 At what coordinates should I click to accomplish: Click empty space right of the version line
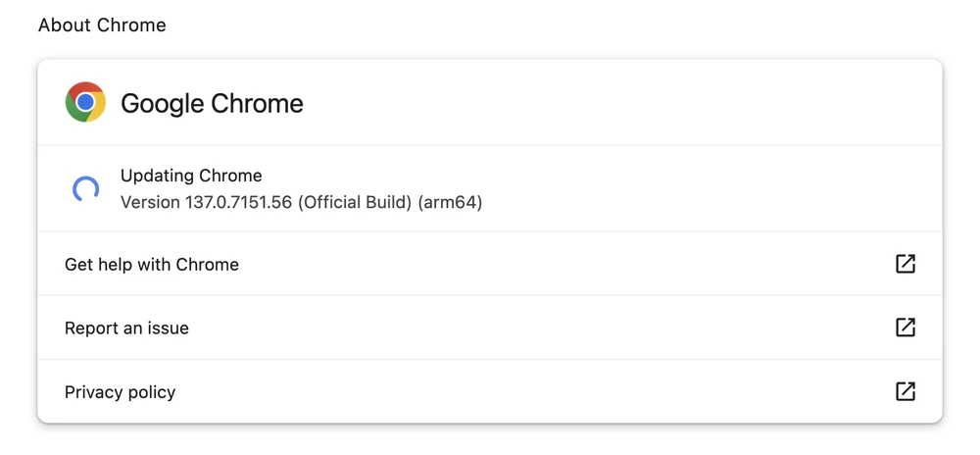point(686,203)
